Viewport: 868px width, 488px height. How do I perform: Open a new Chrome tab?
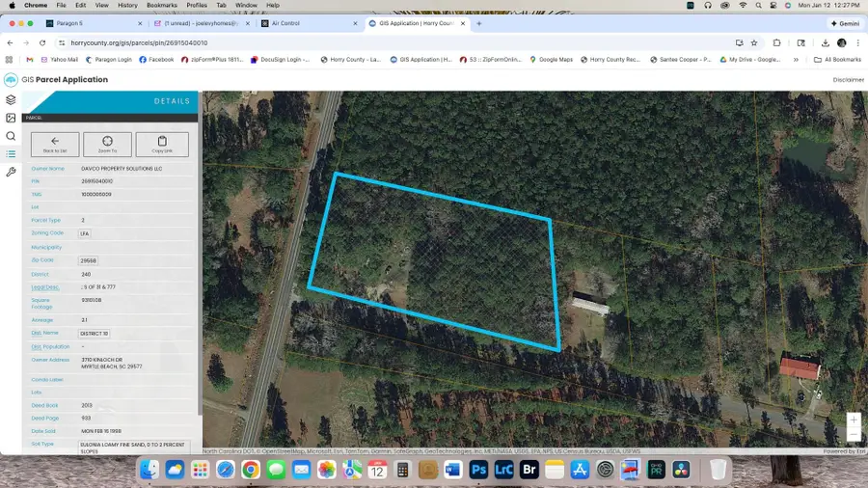pyautogui.click(x=478, y=23)
